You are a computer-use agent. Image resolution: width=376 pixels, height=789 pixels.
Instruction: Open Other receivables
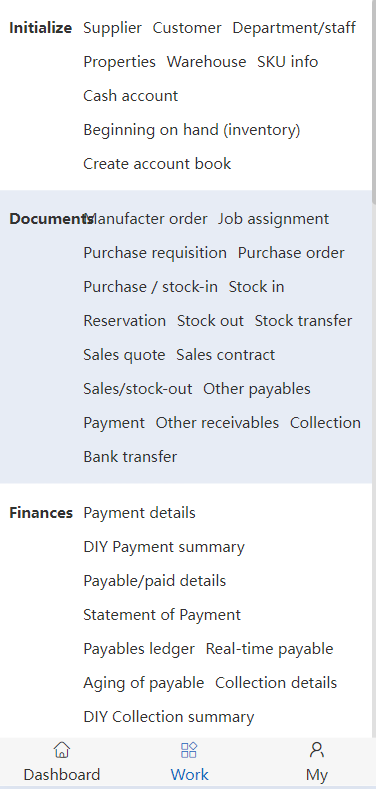(x=217, y=423)
